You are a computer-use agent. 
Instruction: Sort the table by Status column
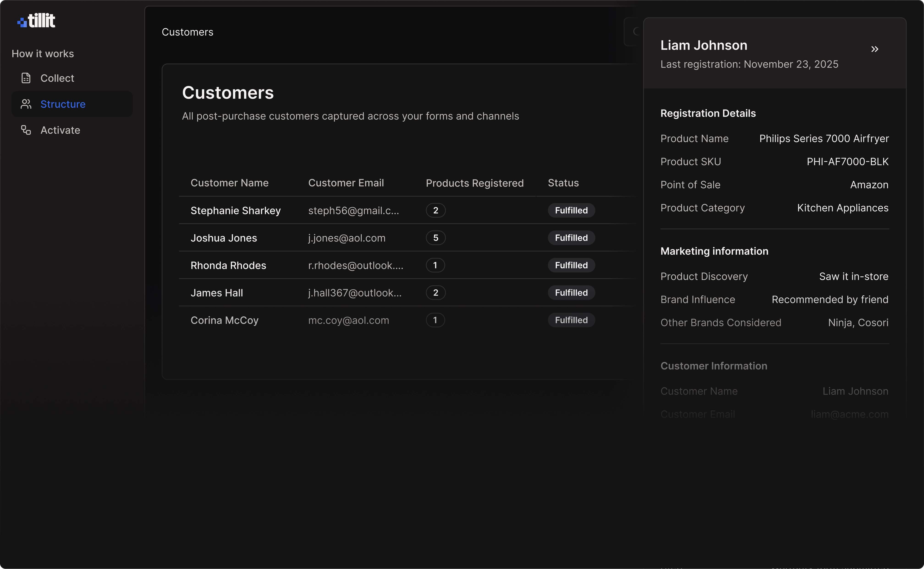tap(563, 183)
